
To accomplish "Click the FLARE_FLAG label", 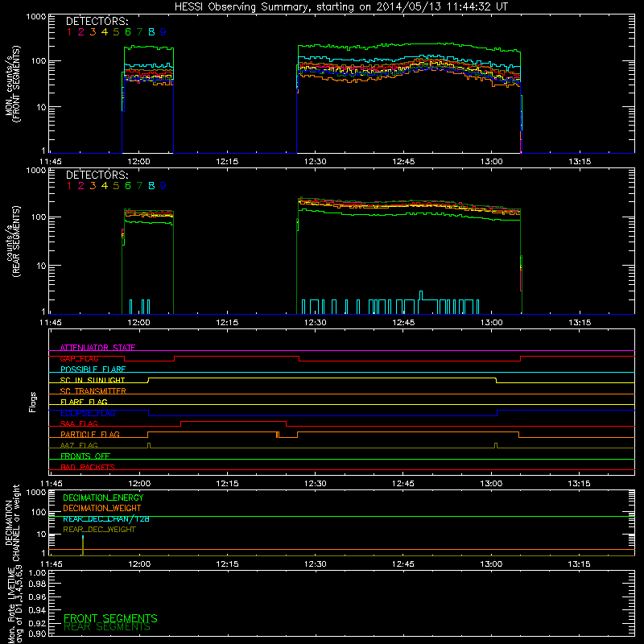I will [x=84, y=402].
